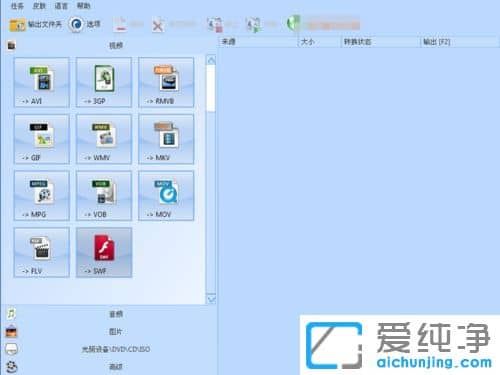Image resolution: width=500 pixels, height=375 pixels.
Task: Click the format panel scroll-up arrow
Action: point(211,60)
